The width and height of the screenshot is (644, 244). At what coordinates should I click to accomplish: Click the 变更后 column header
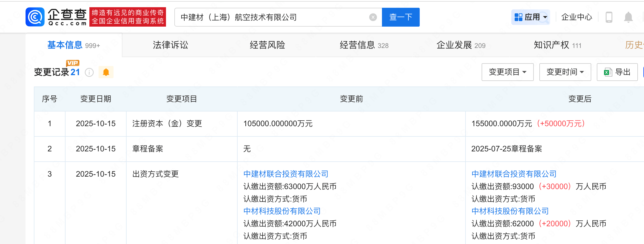tap(580, 99)
